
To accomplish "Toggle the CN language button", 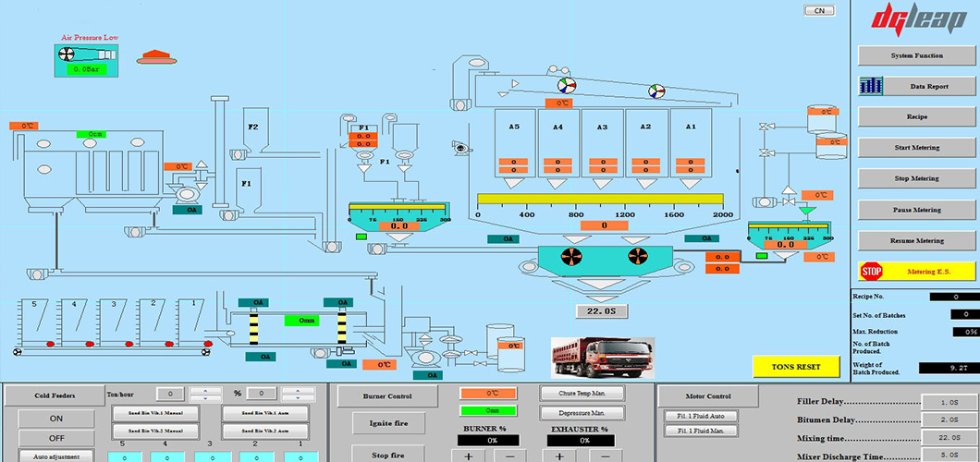I will click(x=818, y=11).
